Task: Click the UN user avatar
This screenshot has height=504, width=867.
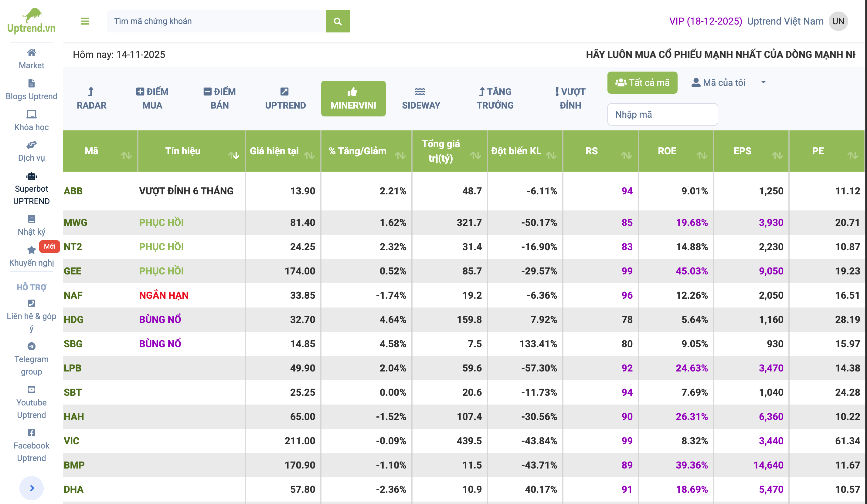Action: [x=838, y=21]
